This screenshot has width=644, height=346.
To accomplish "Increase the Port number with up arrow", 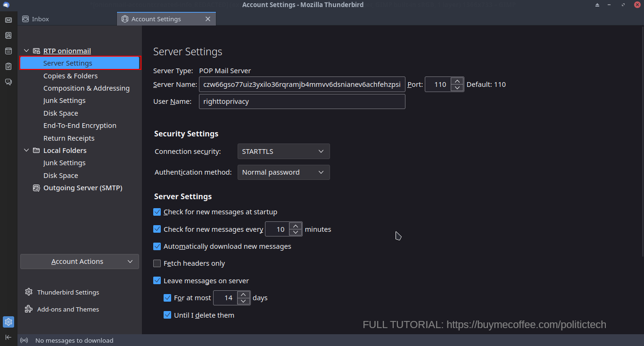I will (457, 81).
